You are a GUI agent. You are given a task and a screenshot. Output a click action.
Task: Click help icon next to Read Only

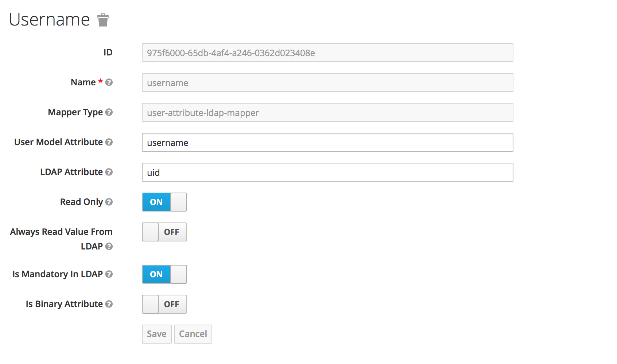click(x=109, y=202)
